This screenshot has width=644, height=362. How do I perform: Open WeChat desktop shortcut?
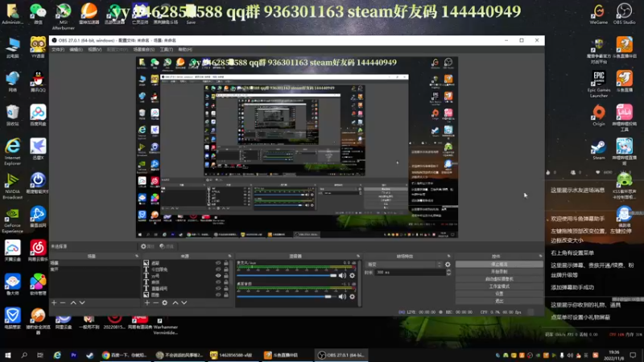point(38,14)
